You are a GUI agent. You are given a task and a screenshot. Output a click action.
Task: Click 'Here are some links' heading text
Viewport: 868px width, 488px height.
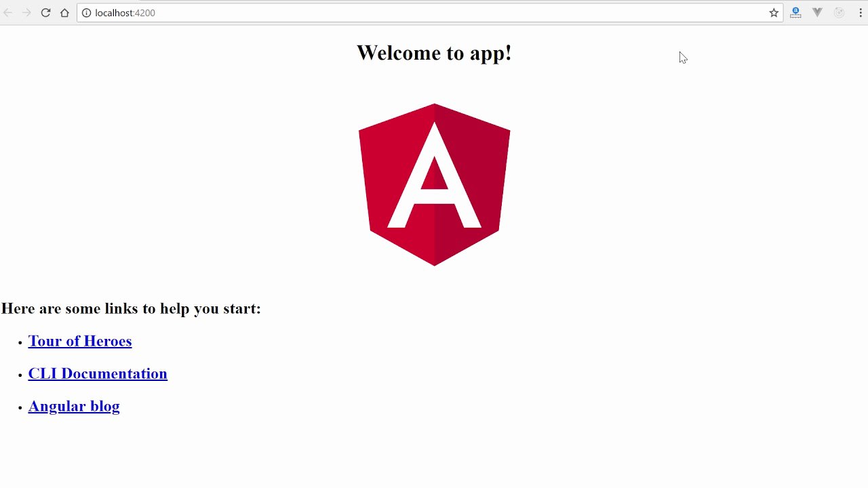(x=131, y=308)
